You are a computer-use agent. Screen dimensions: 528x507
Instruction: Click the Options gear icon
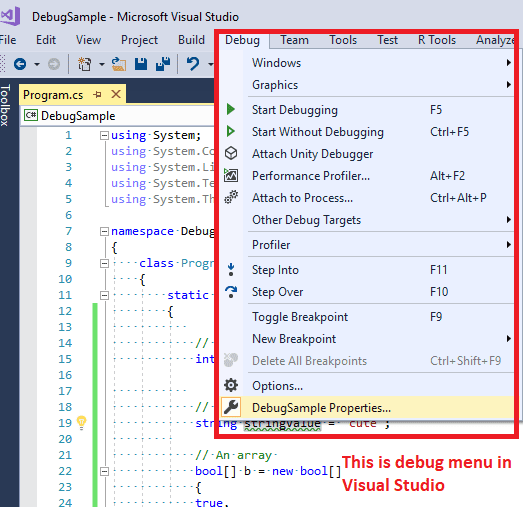pyautogui.click(x=231, y=385)
